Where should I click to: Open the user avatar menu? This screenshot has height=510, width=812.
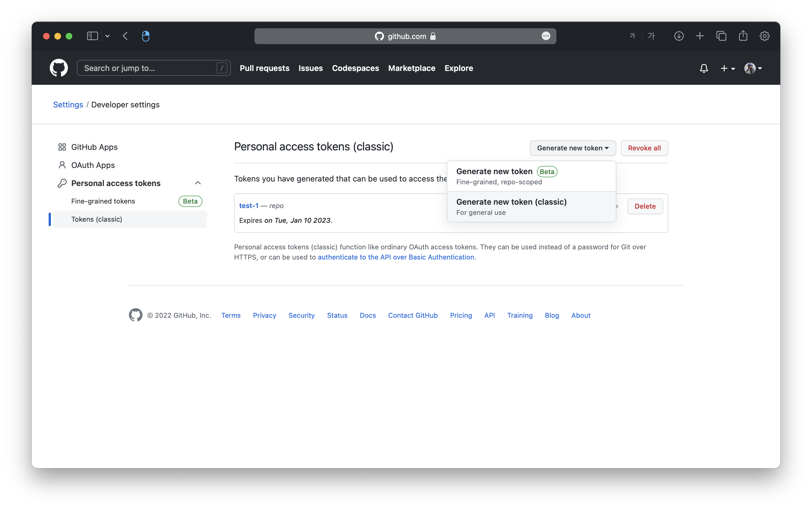tap(753, 68)
